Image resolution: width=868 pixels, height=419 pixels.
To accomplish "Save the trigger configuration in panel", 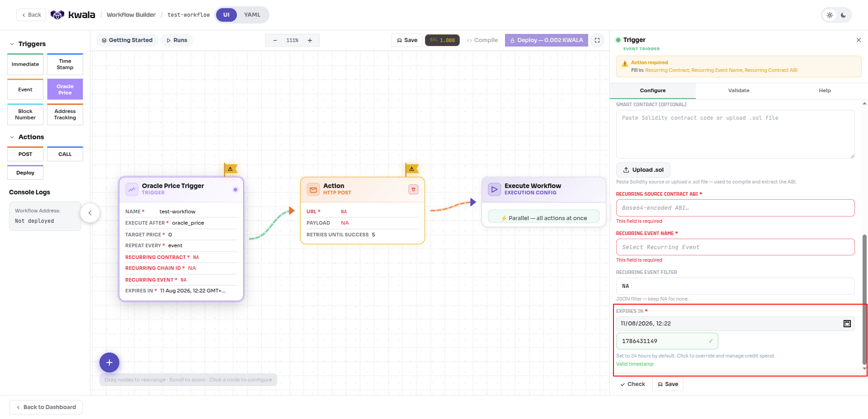I will (x=668, y=384).
